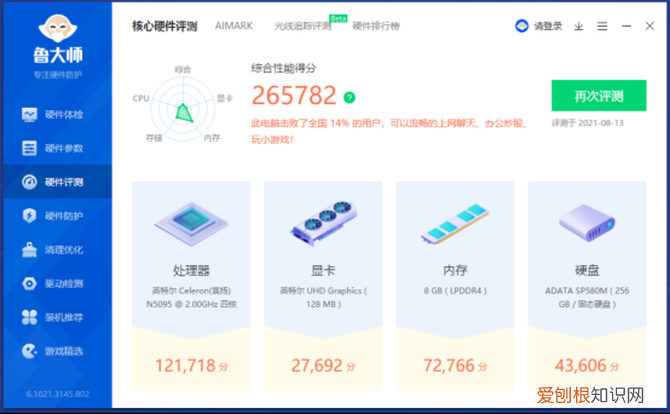Click the 硬件体检 monitor icon

click(29, 115)
